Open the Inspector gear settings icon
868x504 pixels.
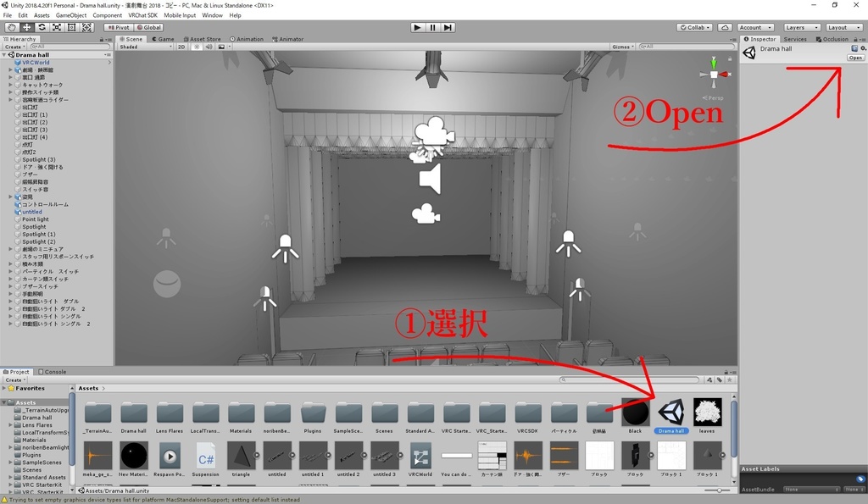[x=861, y=48]
